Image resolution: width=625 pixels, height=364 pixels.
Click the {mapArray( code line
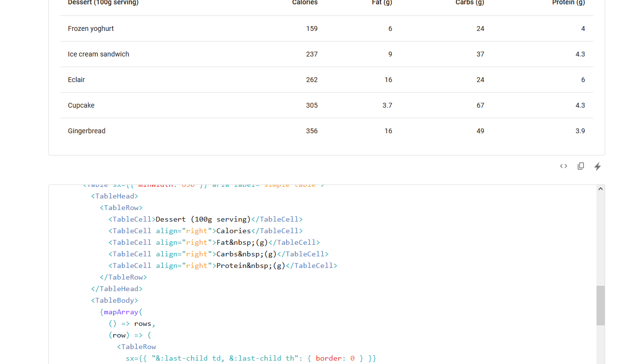click(121, 312)
